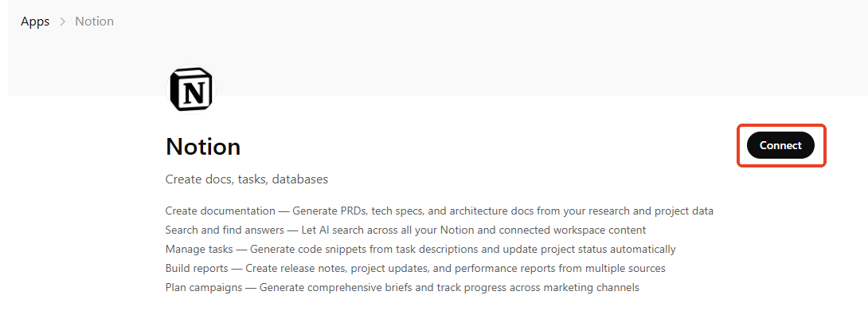Click the large Notion heading
Screen dimensions: 868x319
(203, 147)
